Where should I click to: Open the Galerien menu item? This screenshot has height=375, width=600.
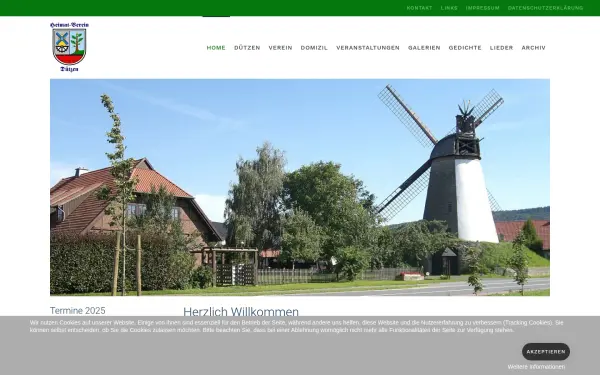coord(424,48)
